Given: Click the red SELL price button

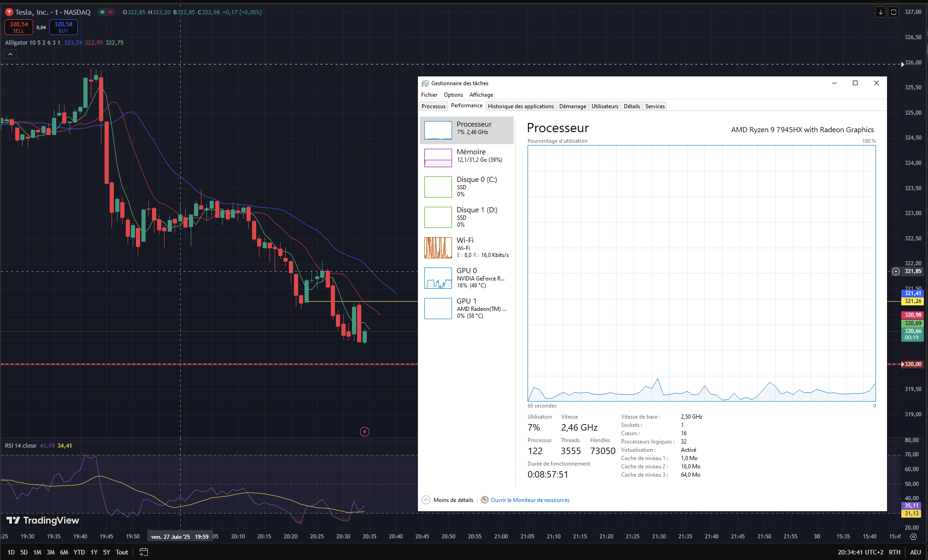Looking at the screenshot, I should (19, 27).
